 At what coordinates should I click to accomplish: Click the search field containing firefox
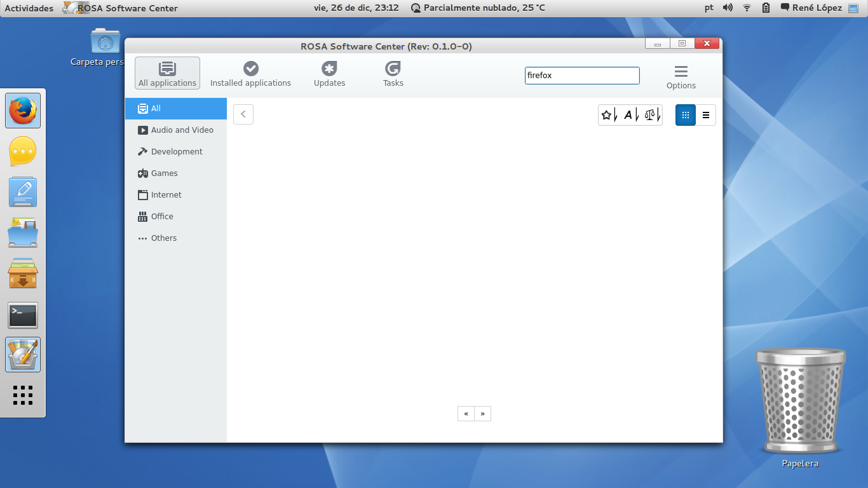tap(582, 76)
